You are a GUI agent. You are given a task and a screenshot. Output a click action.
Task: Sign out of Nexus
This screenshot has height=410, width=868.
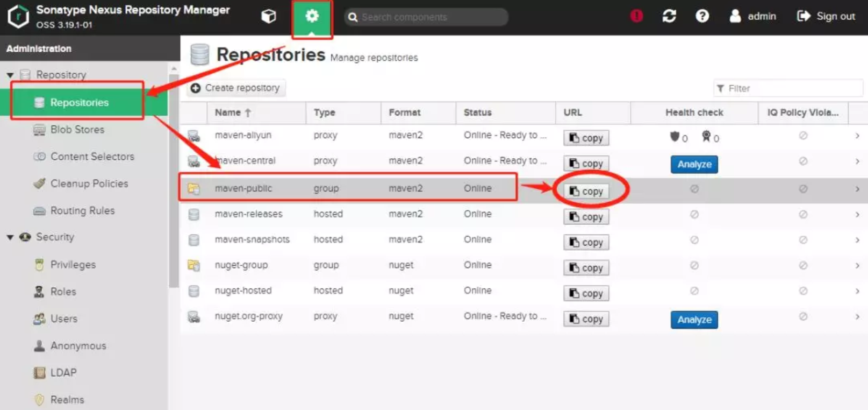(826, 16)
